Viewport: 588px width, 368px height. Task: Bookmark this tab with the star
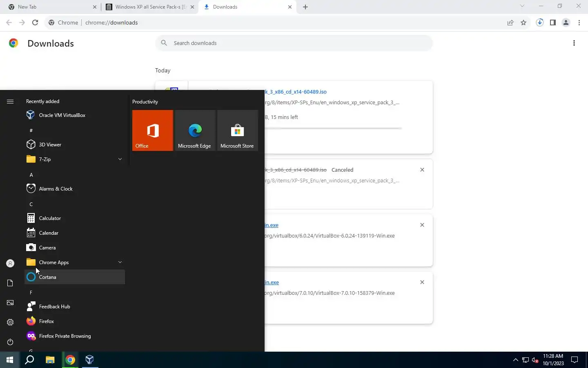click(x=523, y=22)
